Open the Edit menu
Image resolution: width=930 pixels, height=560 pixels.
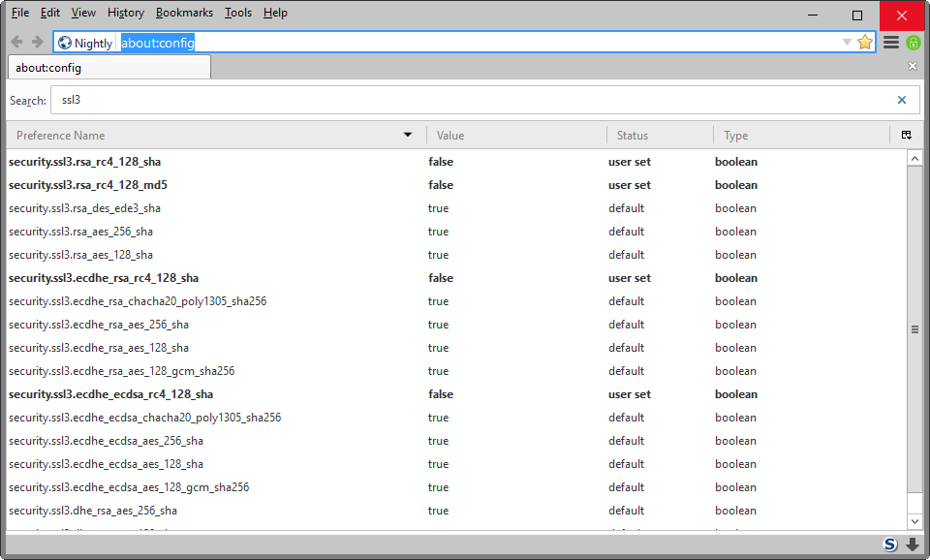point(49,13)
